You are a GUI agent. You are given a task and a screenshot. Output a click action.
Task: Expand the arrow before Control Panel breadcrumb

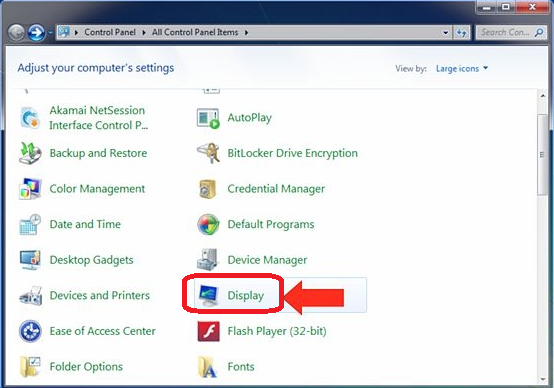76,33
